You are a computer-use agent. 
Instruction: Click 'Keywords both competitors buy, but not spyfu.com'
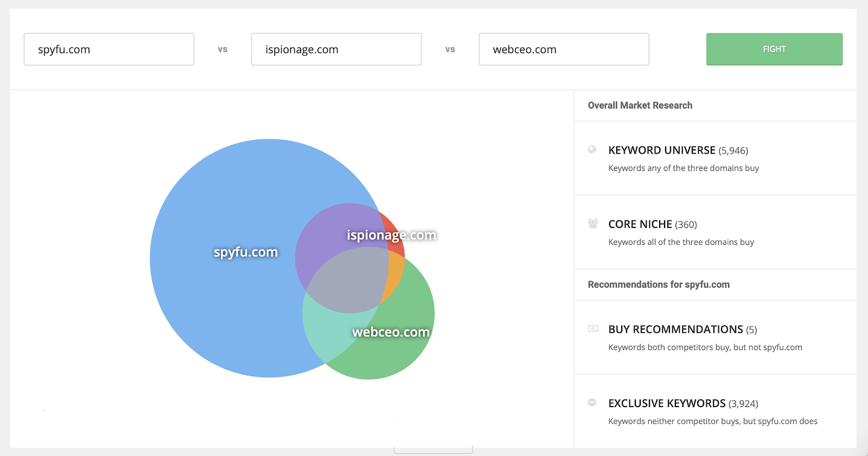pyautogui.click(x=705, y=347)
